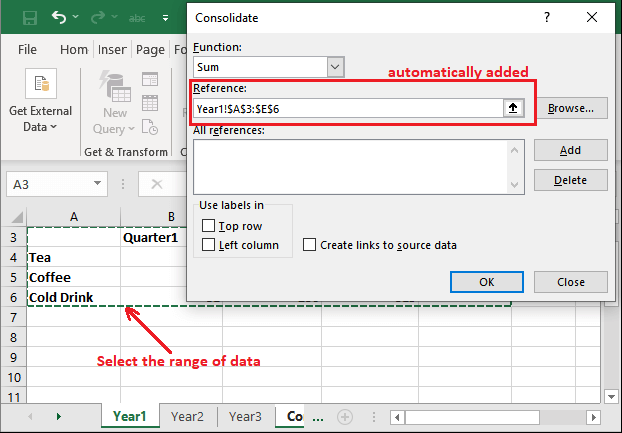Click All references list scroll up arrow

[x=514, y=150]
